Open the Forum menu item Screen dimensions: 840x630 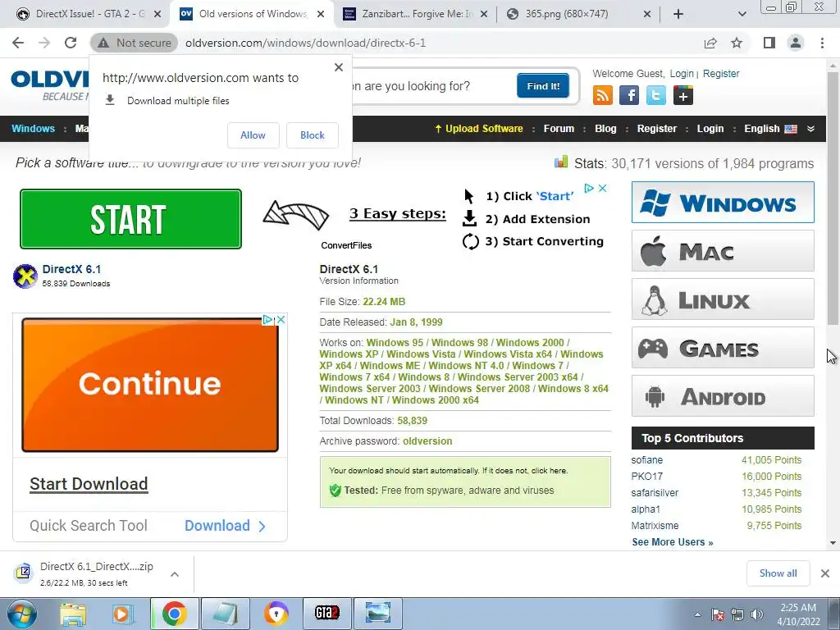(x=559, y=129)
